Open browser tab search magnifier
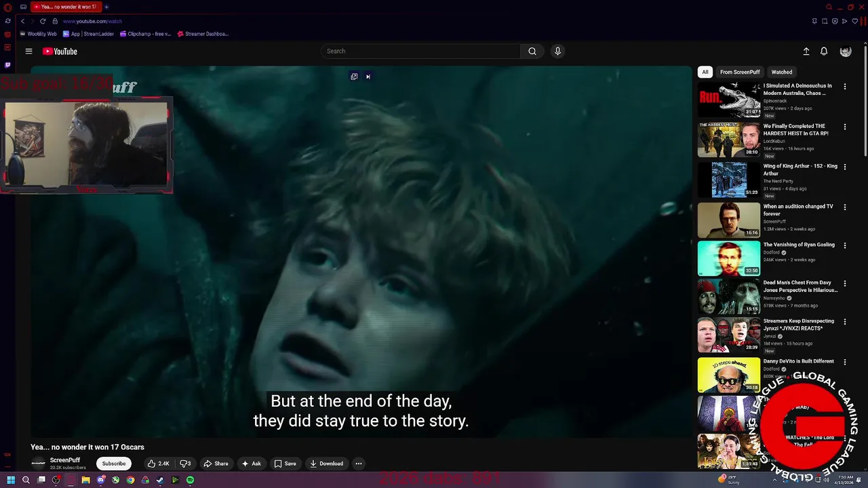 (x=829, y=7)
